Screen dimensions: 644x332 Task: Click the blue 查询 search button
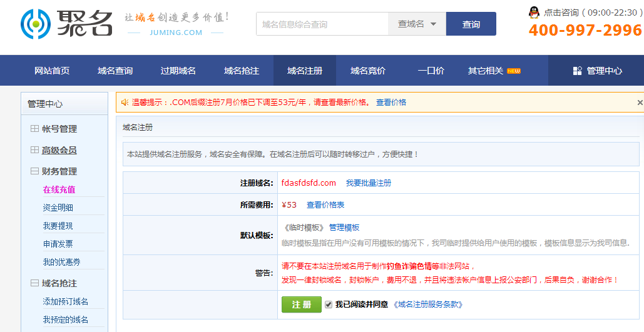[x=471, y=24]
